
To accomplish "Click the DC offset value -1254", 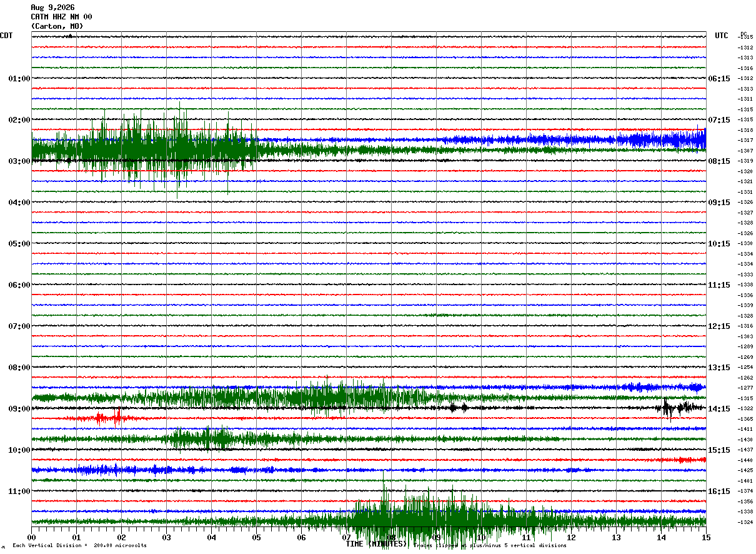I will pos(745,368).
